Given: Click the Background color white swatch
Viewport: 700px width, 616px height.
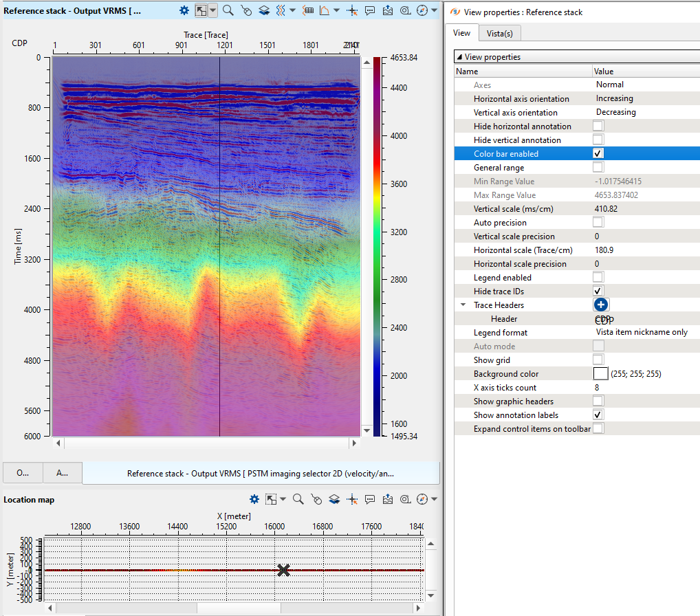Looking at the screenshot, I should click(600, 374).
